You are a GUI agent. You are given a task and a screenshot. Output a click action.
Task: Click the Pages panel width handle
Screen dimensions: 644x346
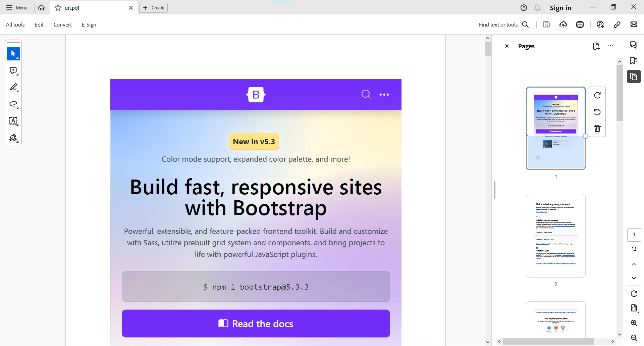pos(494,190)
